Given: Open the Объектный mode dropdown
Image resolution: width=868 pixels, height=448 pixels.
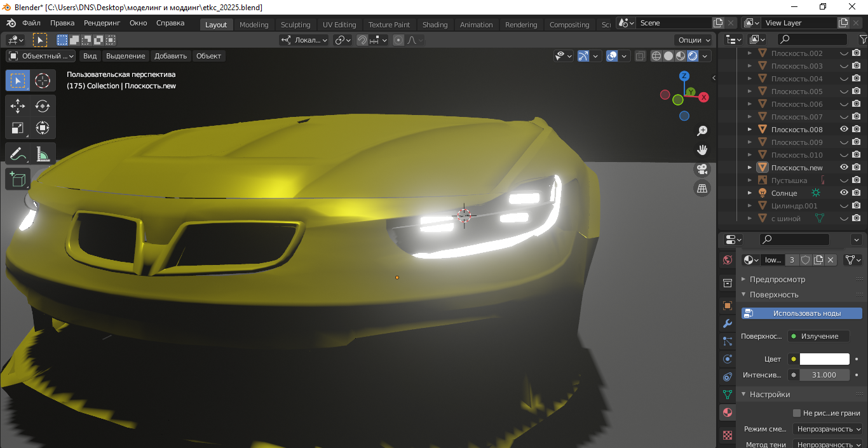Looking at the screenshot, I should (x=41, y=56).
